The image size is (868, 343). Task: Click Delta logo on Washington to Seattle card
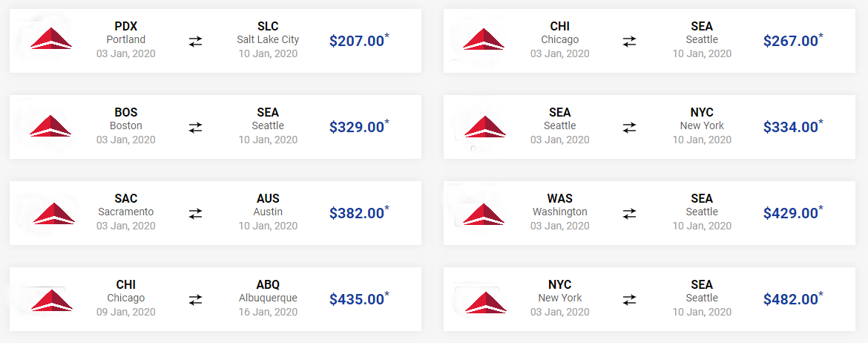[483, 214]
